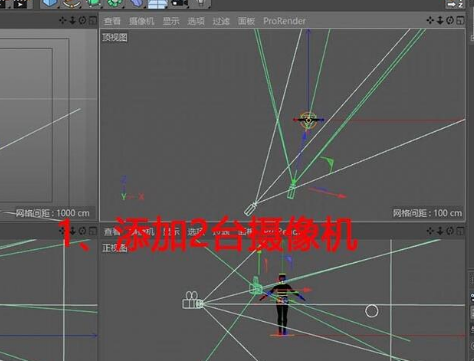Select the orange target object in top view
The height and width of the screenshot is (361, 474).
point(308,120)
